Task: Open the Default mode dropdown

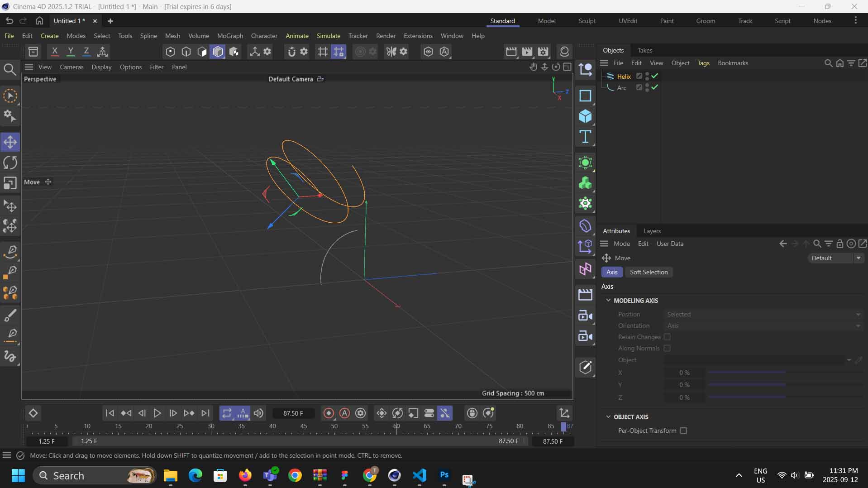Action: (x=835, y=258)
